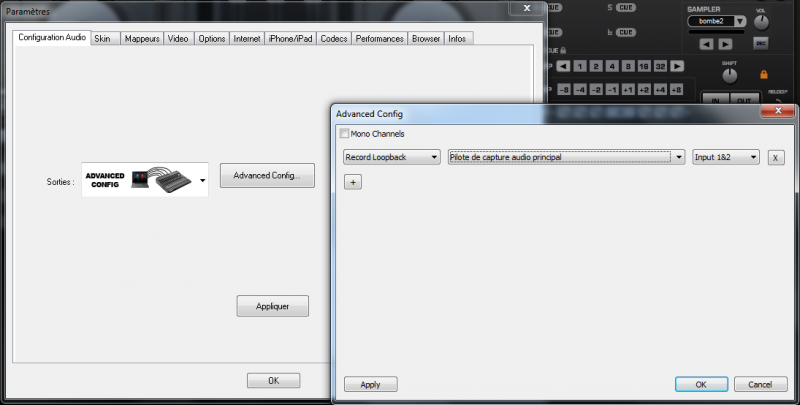Select the 32-beat loop length button

click(x=660, y=66)
